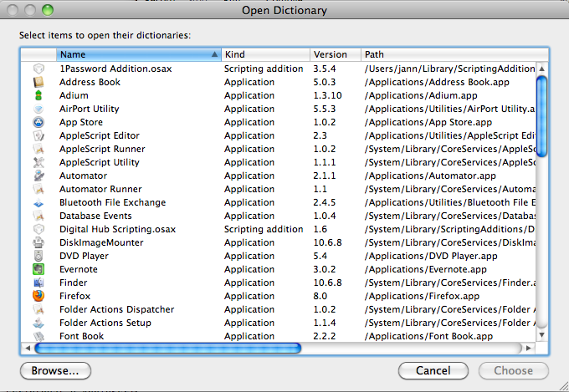
Task: Sort list by Kind column
Action: click(264, 54)
